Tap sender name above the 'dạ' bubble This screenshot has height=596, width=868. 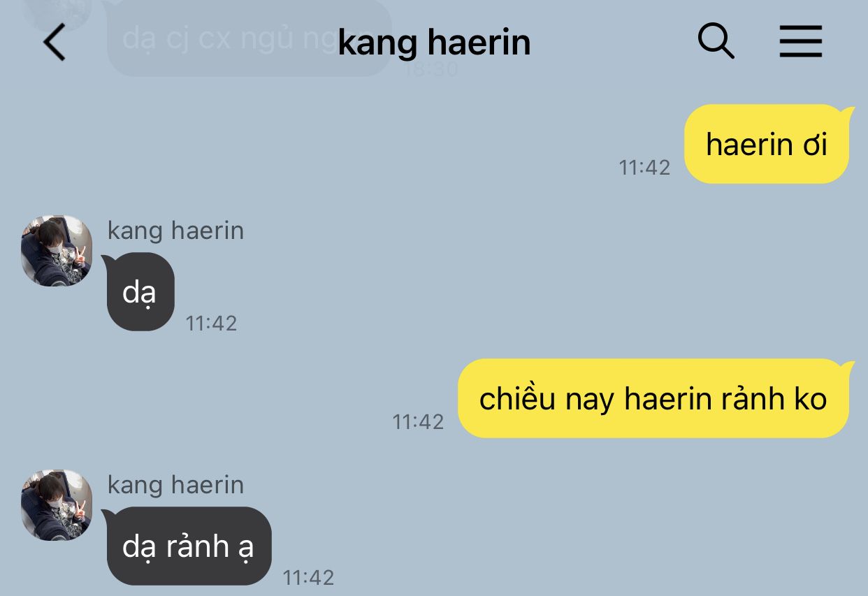[175, 231]
